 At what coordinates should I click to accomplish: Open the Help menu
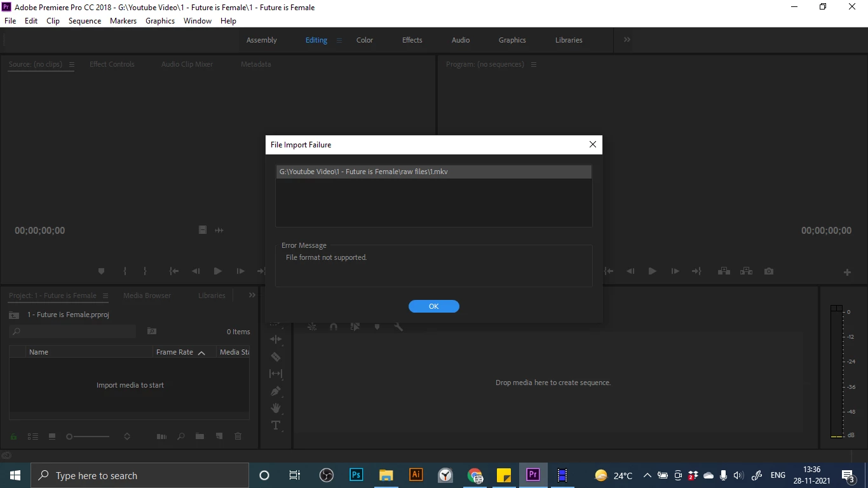(x=228, y=21)
